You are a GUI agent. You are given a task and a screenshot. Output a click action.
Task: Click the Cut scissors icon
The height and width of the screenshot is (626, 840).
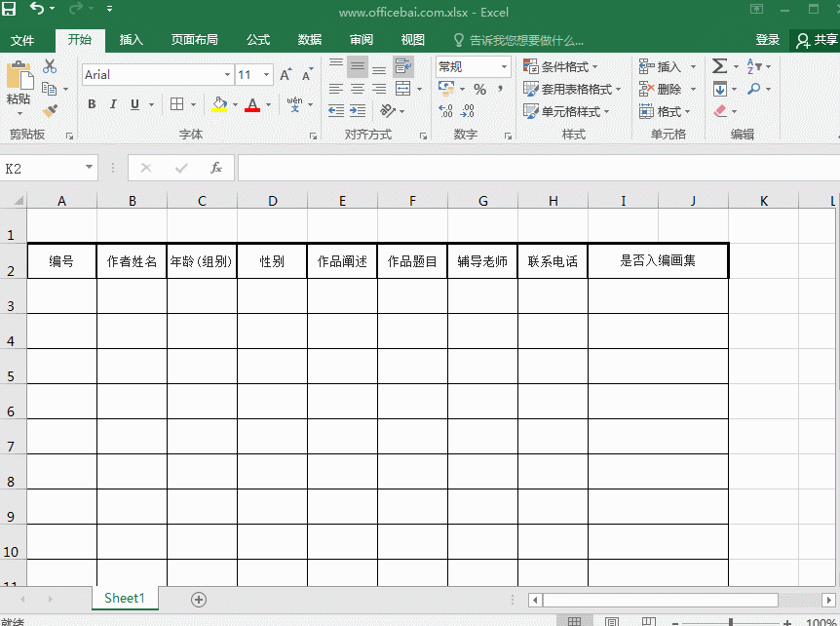(50, 67)
